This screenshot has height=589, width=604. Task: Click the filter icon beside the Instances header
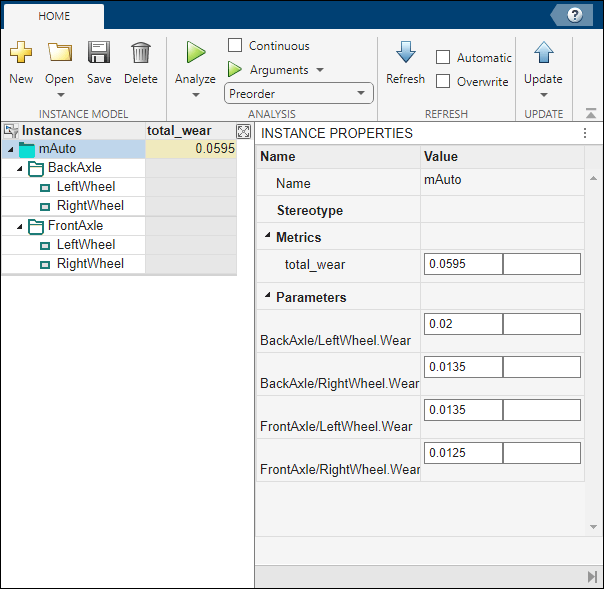11,131
